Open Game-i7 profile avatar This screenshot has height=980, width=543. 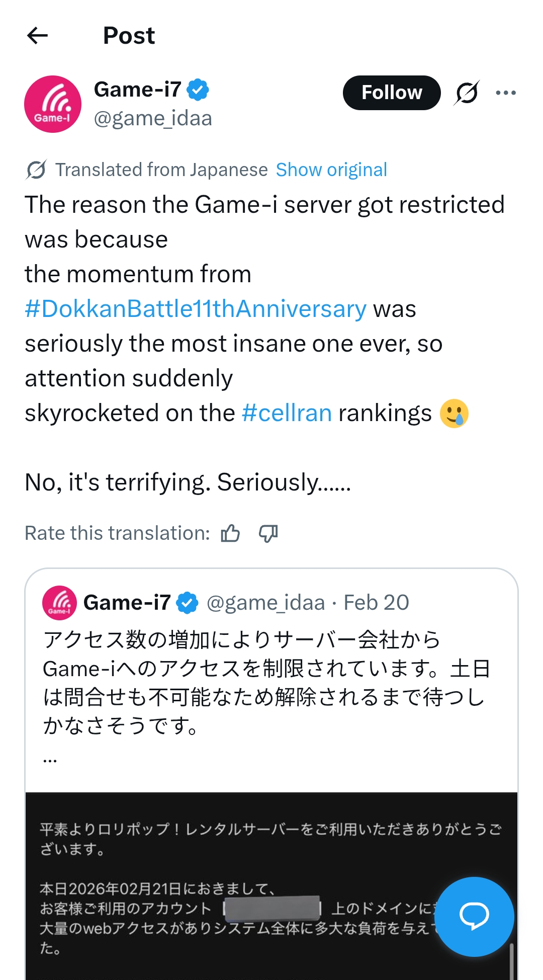[x=53, y=104]
